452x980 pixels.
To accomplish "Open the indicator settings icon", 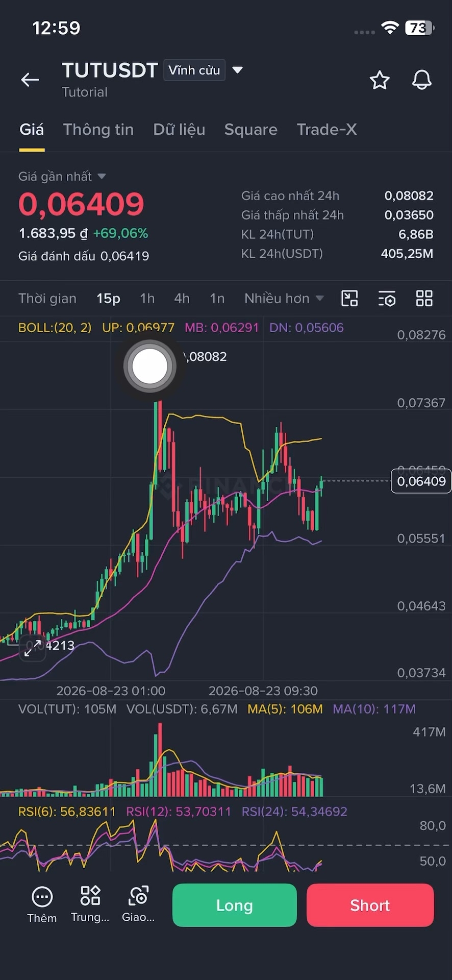I will pyautogui.click(x=387, y=298).
